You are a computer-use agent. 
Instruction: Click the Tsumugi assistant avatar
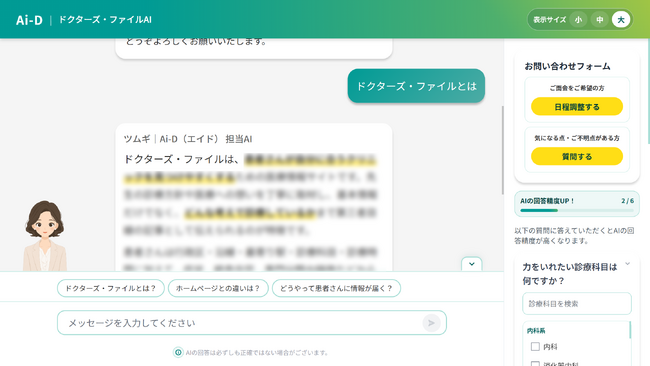coord(45,235)
